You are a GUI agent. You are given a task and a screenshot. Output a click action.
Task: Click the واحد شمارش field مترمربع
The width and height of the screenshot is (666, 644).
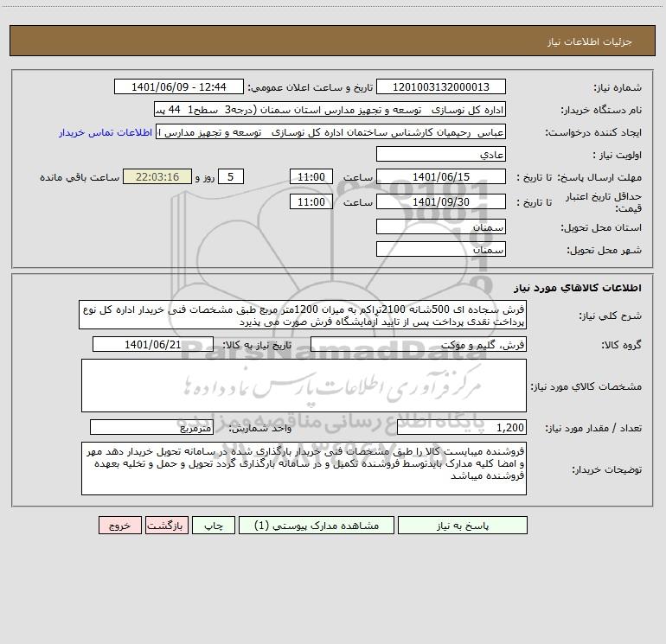pyautogui.click(x=151, y=427)
